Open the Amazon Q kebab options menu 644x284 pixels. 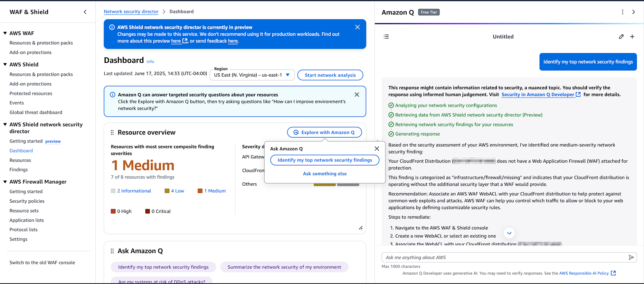pos(622,12)
